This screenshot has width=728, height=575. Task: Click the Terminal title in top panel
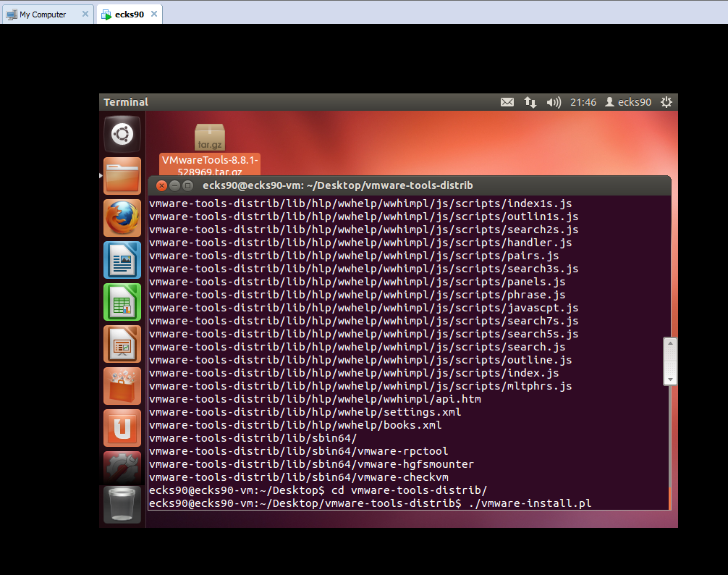[x=126, y=102]
